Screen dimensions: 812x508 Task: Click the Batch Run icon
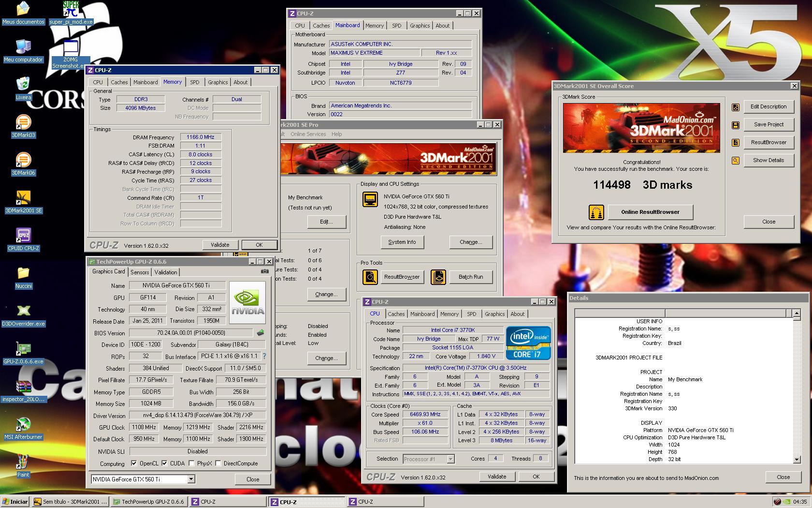click(438, 277)
